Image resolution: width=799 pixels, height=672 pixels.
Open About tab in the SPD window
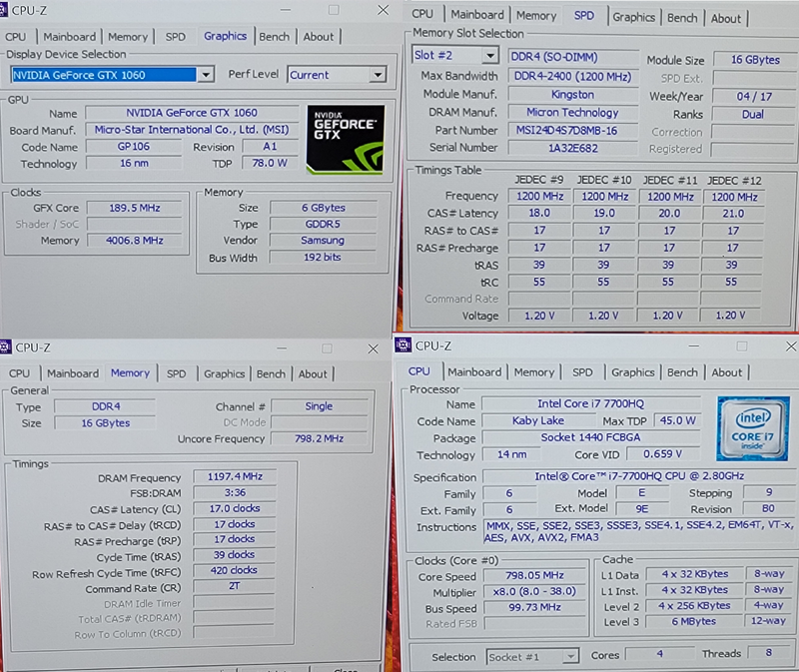point(726,18)
